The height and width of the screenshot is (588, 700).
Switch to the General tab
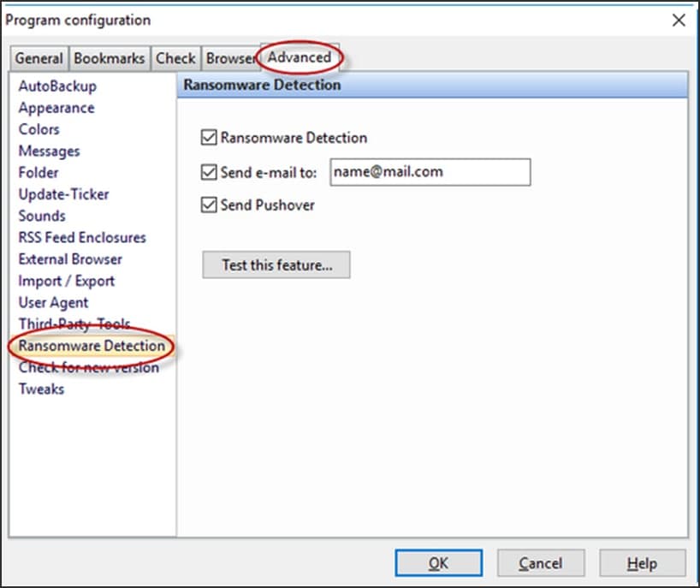click(x=39, y=58)
